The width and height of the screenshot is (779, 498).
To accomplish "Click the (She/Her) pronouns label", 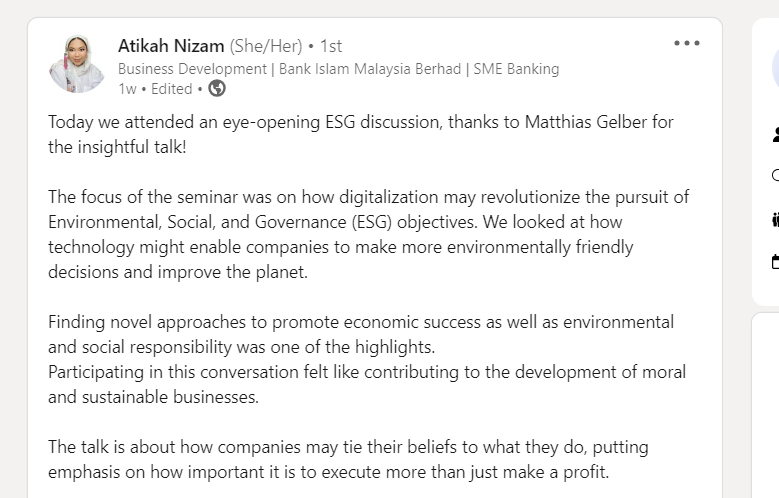I will coord(266,46).
